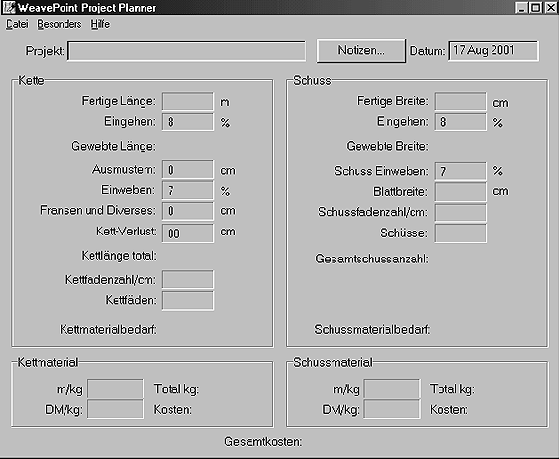This screenshot has width=560, height=459.
Task: Select the Datum field showing 17 Aug 2001
Action: [x=493, y=51]
